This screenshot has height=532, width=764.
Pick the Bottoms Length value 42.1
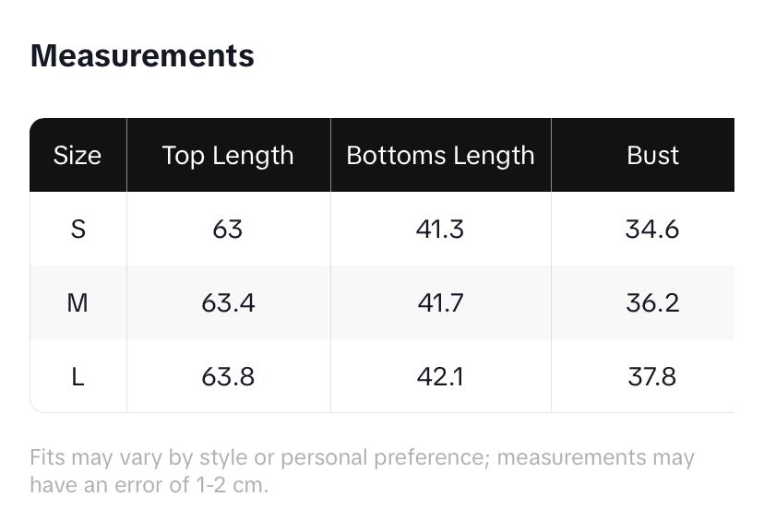coord(440,376)
